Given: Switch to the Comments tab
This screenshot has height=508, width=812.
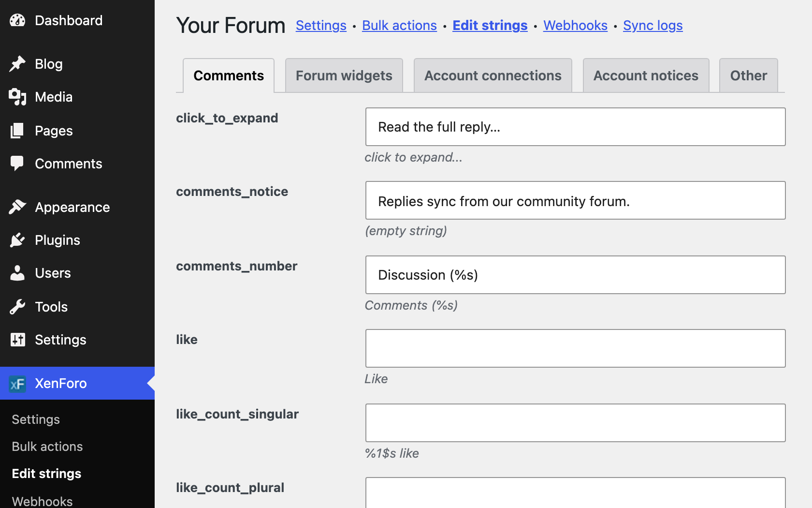Looking at the screenshot, I should coord(229,75).
